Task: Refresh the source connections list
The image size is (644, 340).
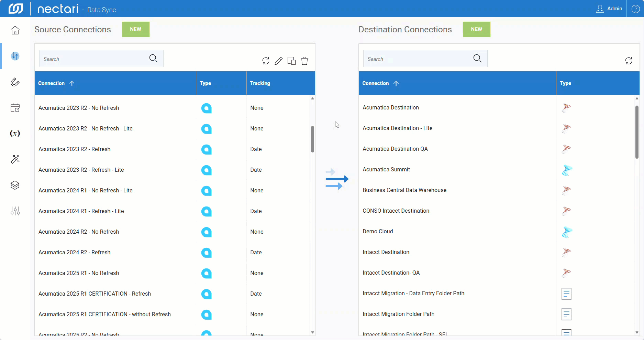Action: pyautogui.click(x=266, y=61)
